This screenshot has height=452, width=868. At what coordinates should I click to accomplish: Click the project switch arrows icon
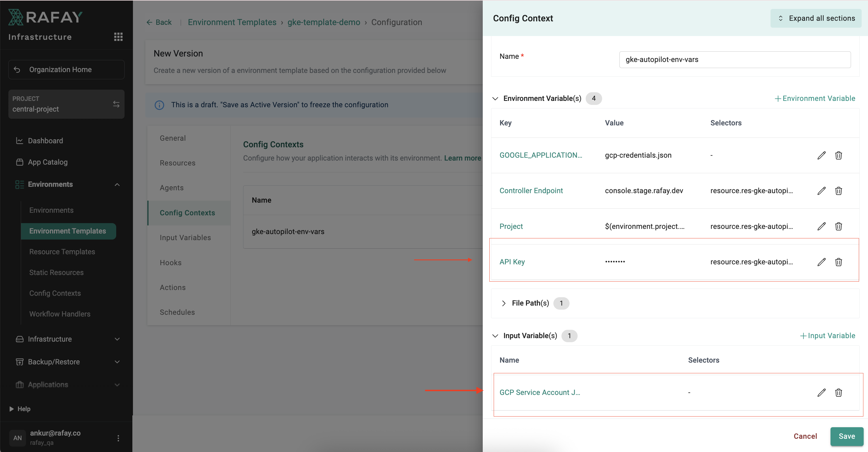(116, 104)
